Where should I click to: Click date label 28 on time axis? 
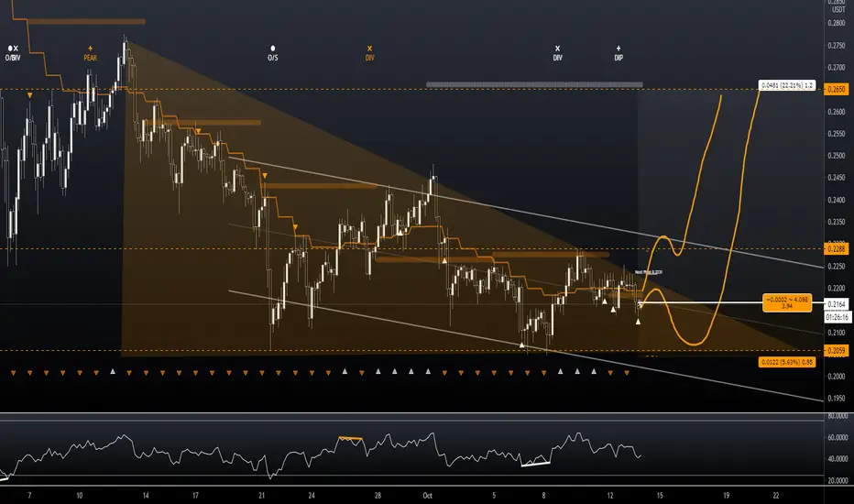pos(378,495)
